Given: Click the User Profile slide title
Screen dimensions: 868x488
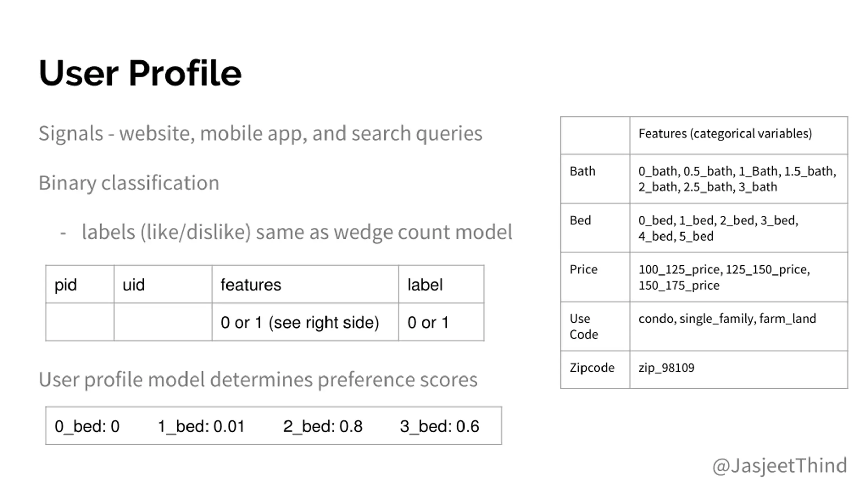Looking at the screenshot, I should [x=140, y=73].
